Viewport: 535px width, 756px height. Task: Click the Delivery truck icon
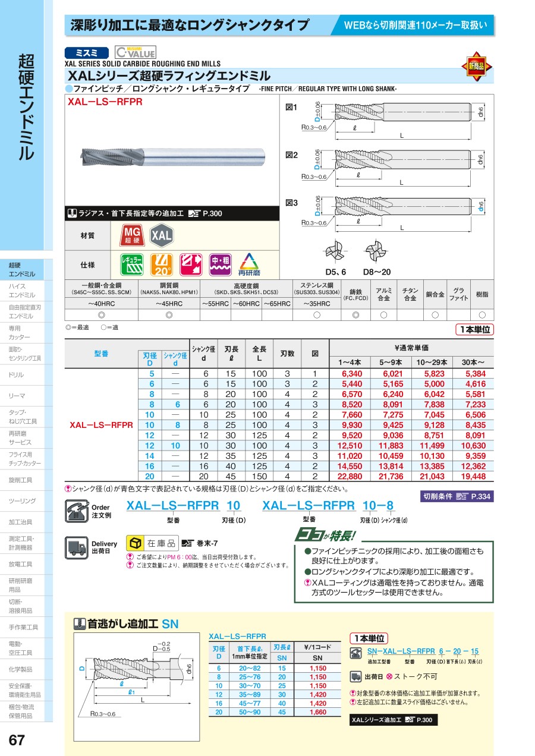[x=77, y=547]
